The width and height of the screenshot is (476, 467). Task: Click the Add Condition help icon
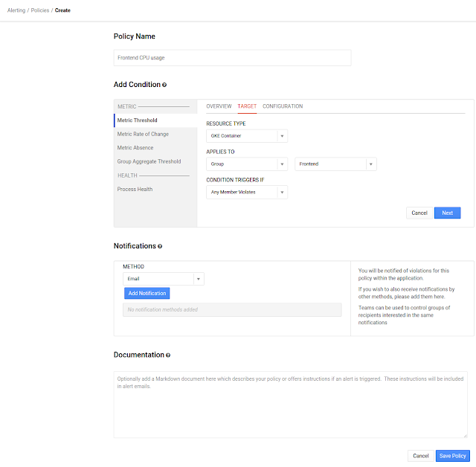(x=164, y=86)
